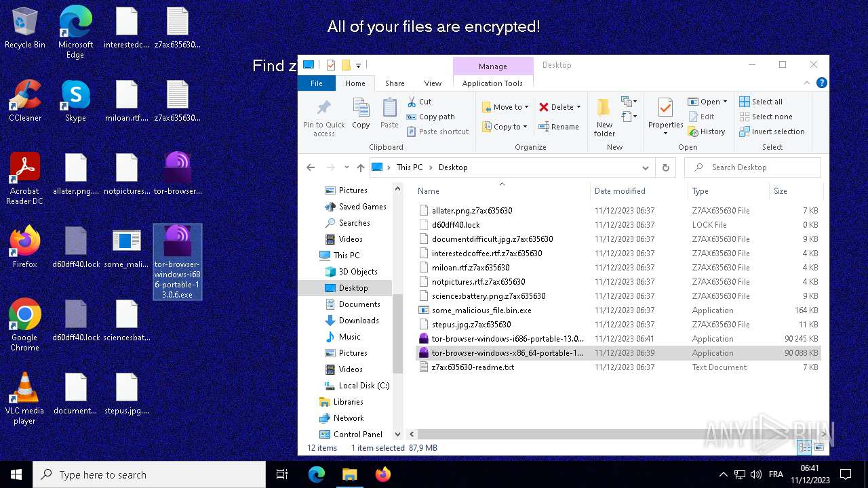Click the VLC media player desktop icon

coord(25,399)
